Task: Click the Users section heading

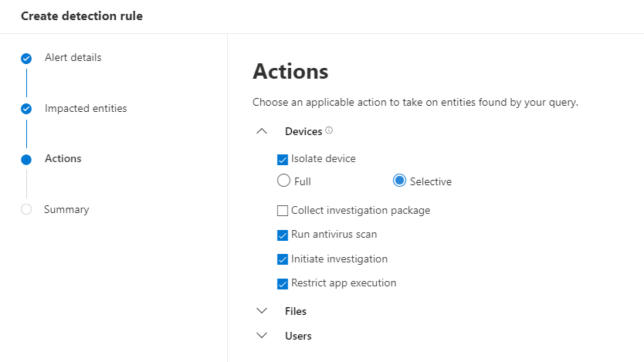Action: click(298, 336)
